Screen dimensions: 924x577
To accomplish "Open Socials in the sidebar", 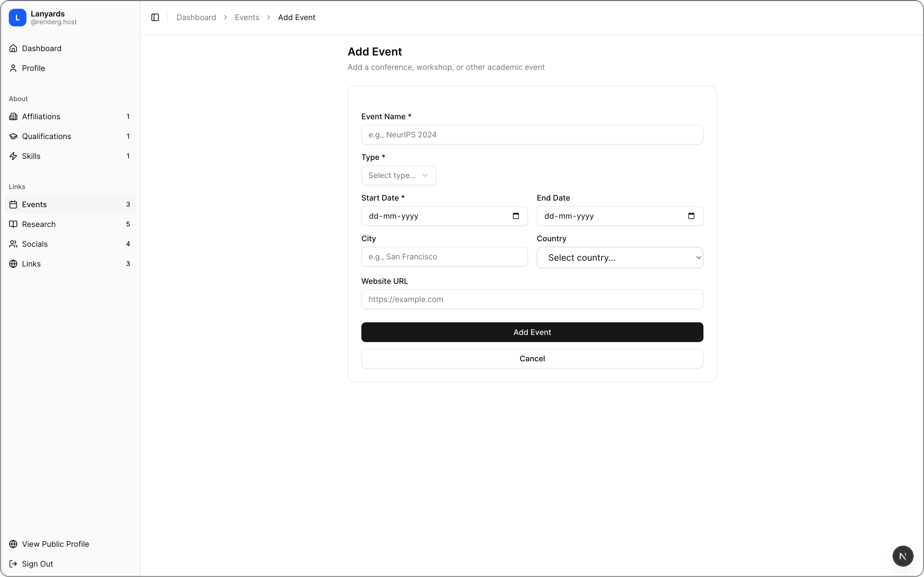I will pos(35,244).
